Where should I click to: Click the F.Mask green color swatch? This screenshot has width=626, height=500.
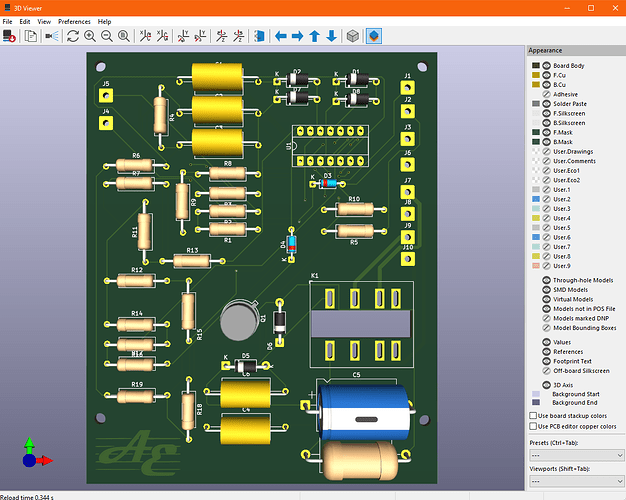[536, 132]
